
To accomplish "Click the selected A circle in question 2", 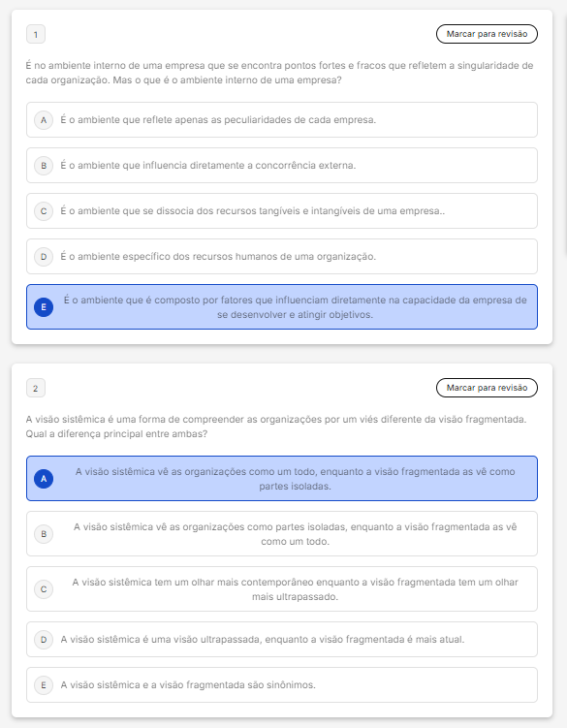I will coord(44,479).
